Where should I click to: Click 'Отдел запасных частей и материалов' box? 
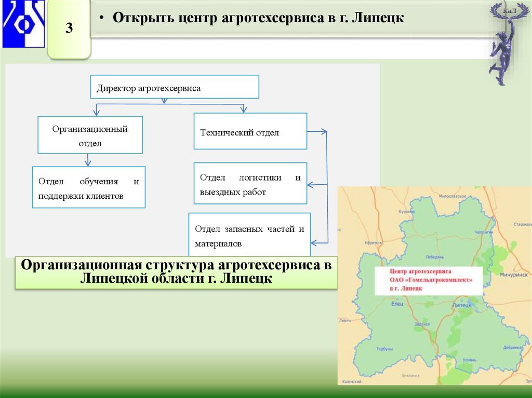pos(250,235)
